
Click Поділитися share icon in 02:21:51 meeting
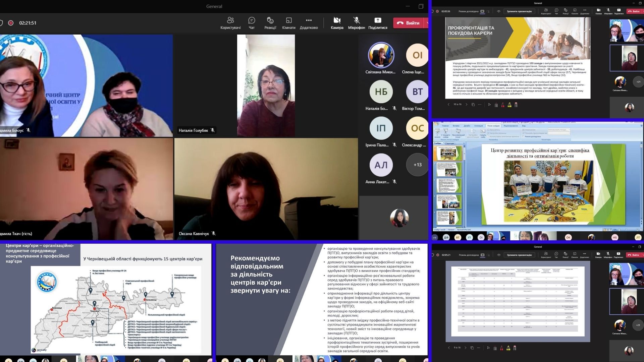pyautogui.click(x=378, y=20)
